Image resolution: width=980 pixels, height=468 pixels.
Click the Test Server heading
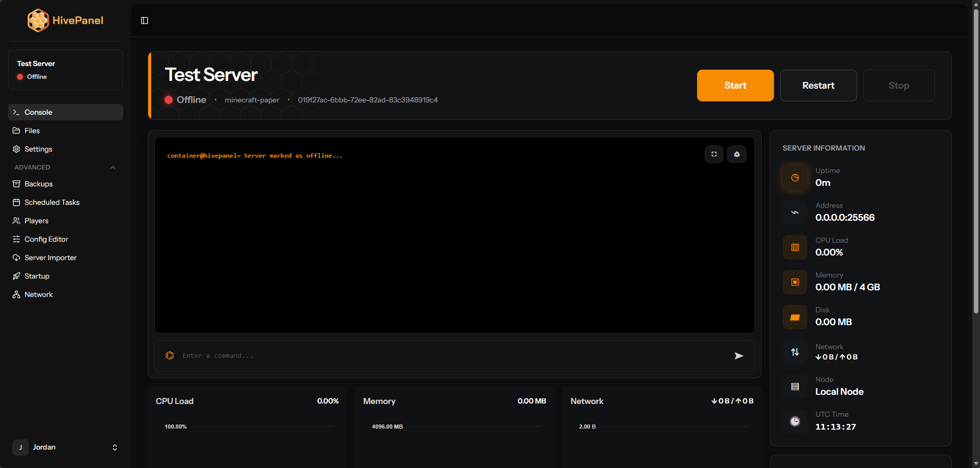[211, 75]
